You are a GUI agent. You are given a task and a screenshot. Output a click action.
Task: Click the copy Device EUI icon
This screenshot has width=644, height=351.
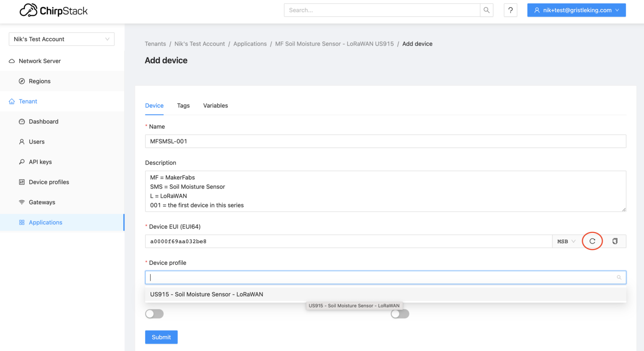point(615,241)
